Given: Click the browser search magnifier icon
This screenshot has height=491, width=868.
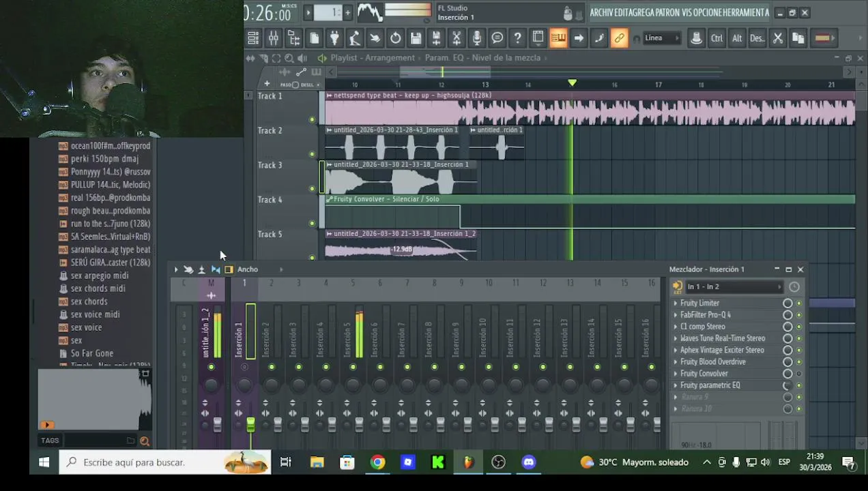Looking at the screenshot, I should [x=145, y=441].
